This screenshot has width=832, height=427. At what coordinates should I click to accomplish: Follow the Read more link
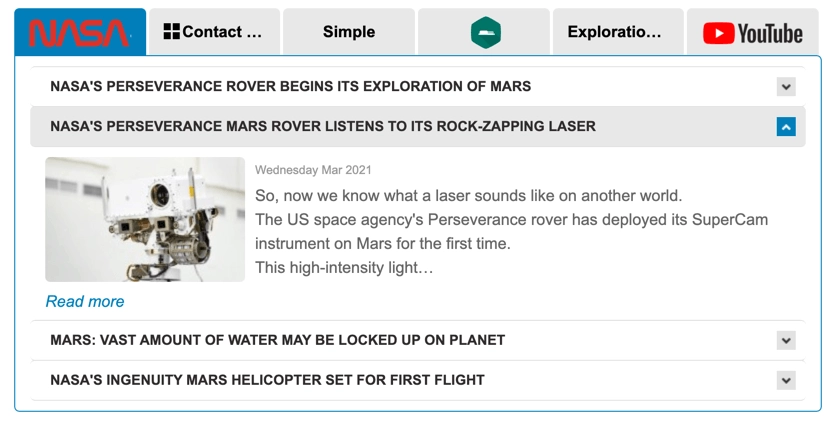(85, 301)
